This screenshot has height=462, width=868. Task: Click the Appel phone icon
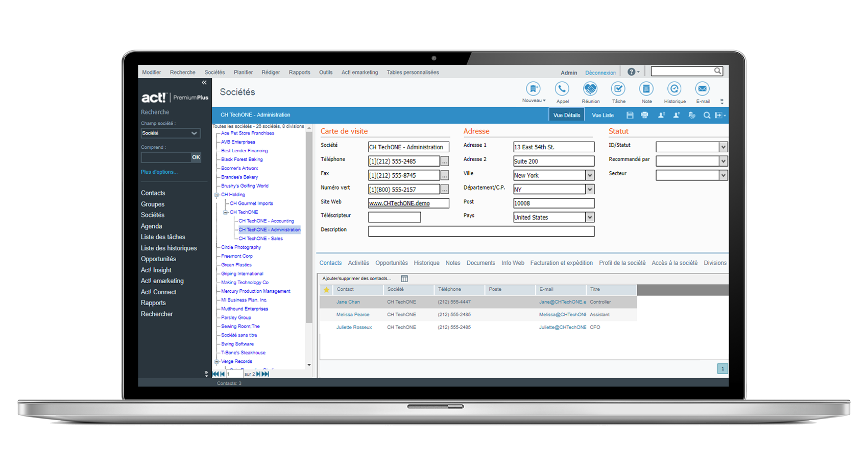coord(562,89)
